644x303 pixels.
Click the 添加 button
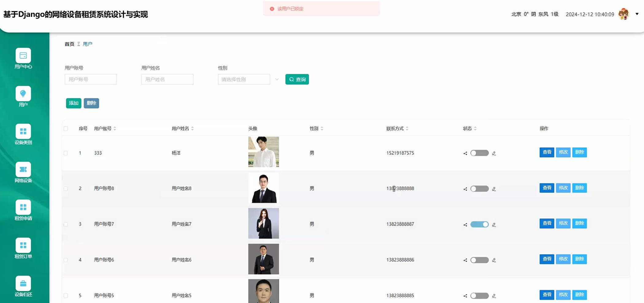pyautogui.click(x=74, y=103)
